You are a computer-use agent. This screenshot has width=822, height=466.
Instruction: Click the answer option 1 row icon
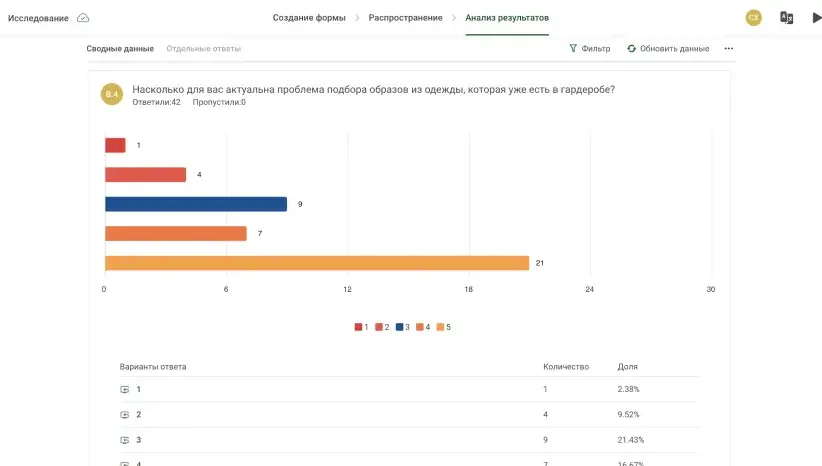click(124, 389)
